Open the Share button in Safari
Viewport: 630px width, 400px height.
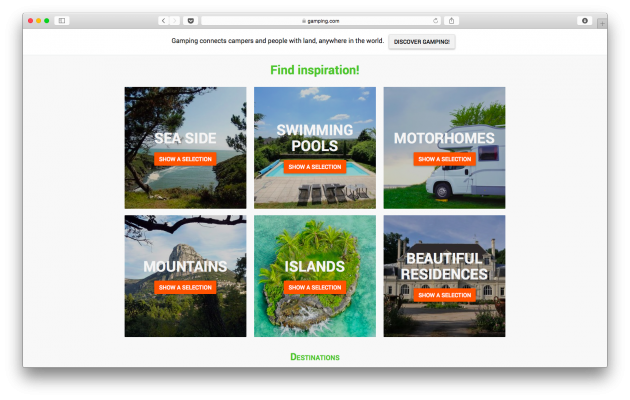(x=451, y=20)
